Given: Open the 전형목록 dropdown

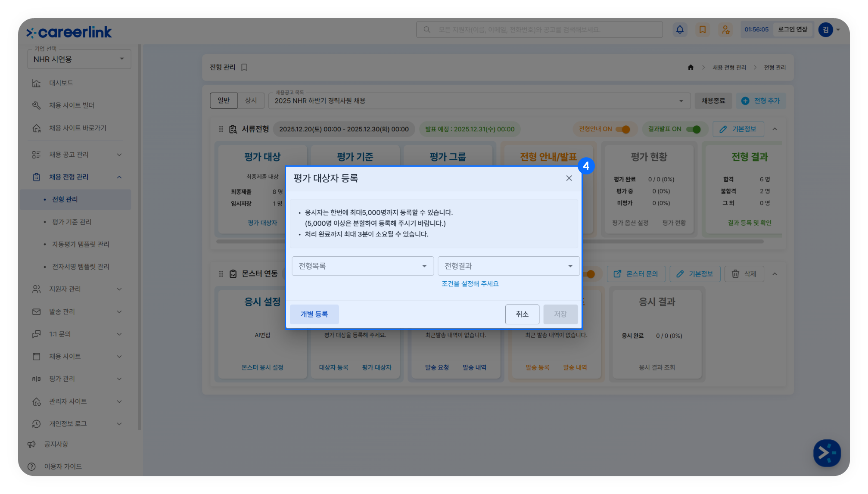Looking at the screenshot, I should pyautogui.click(x=363, y=266).
